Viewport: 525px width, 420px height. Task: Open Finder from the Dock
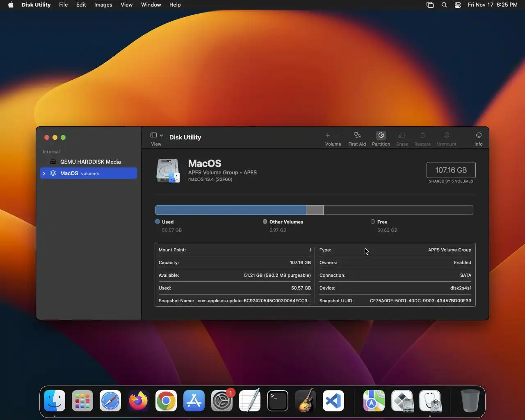click(55, 401)
